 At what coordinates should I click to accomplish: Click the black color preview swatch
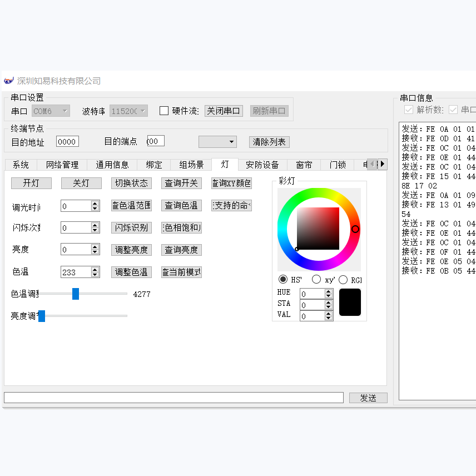pyautogui.click(x=350, y=303)
